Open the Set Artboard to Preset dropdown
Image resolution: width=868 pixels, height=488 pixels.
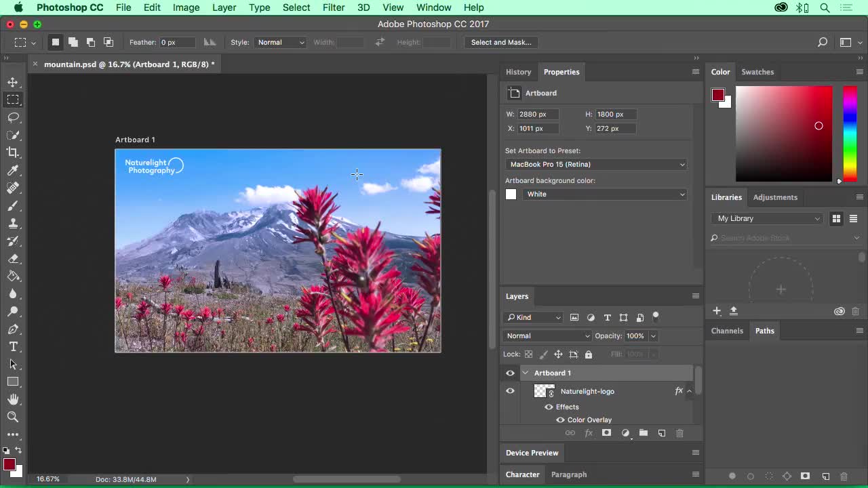(x=596, y=164)
